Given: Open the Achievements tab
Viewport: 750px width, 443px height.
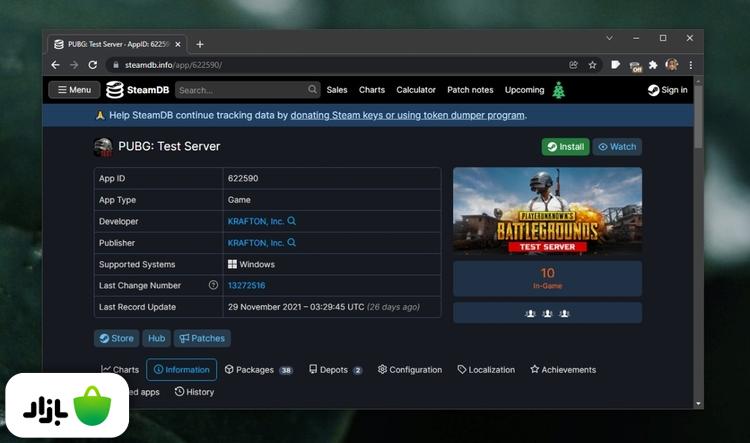Looking at the screenshot, I should 562,370.
